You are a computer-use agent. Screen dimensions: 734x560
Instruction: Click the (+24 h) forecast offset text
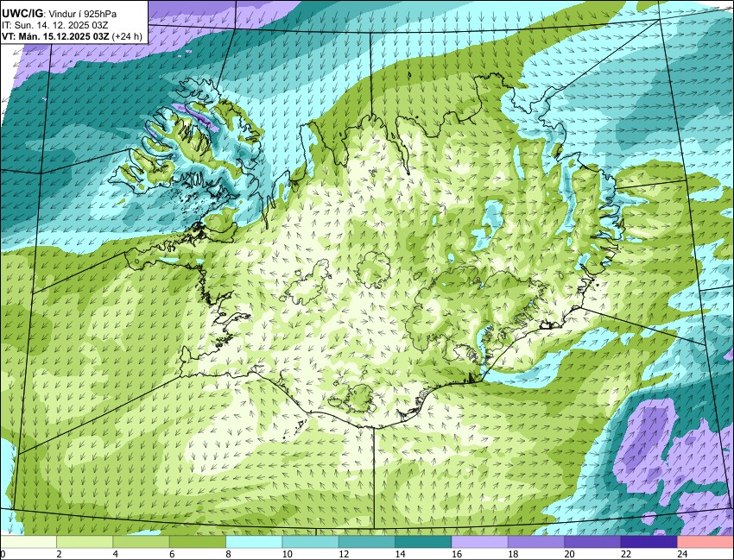[x=126, y=36]
